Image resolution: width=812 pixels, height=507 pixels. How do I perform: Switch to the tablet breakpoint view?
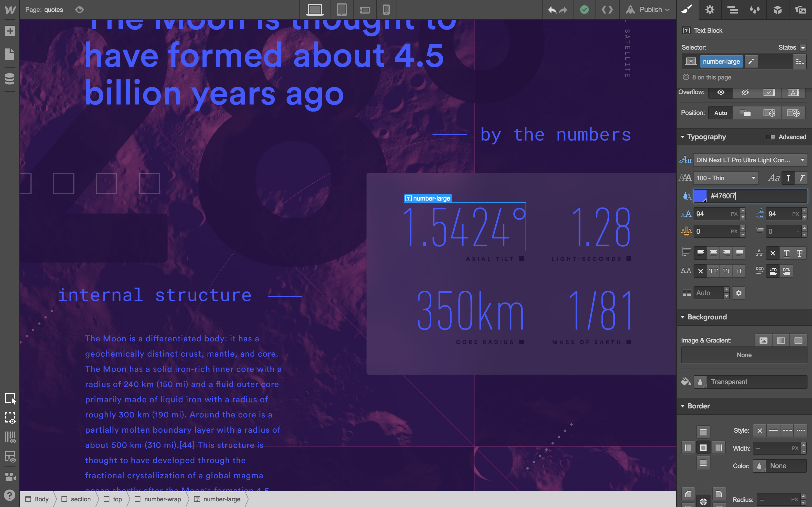[x=342, y=10]
